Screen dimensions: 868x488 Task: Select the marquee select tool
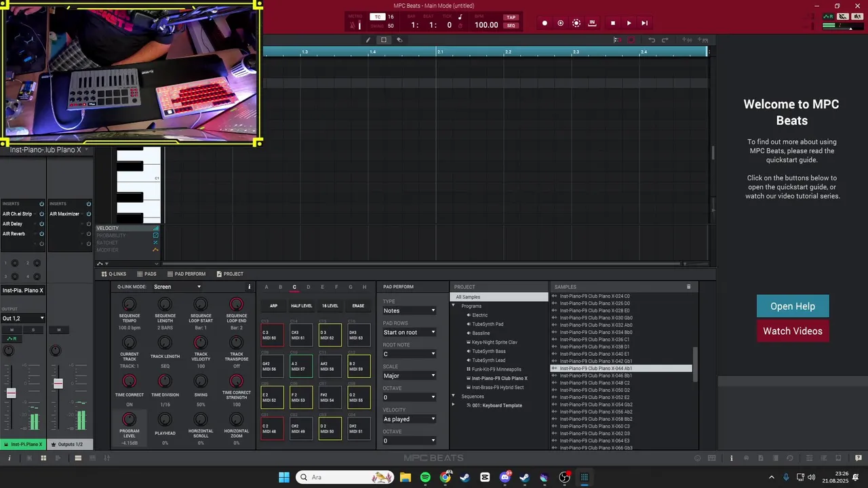[384, 40]
